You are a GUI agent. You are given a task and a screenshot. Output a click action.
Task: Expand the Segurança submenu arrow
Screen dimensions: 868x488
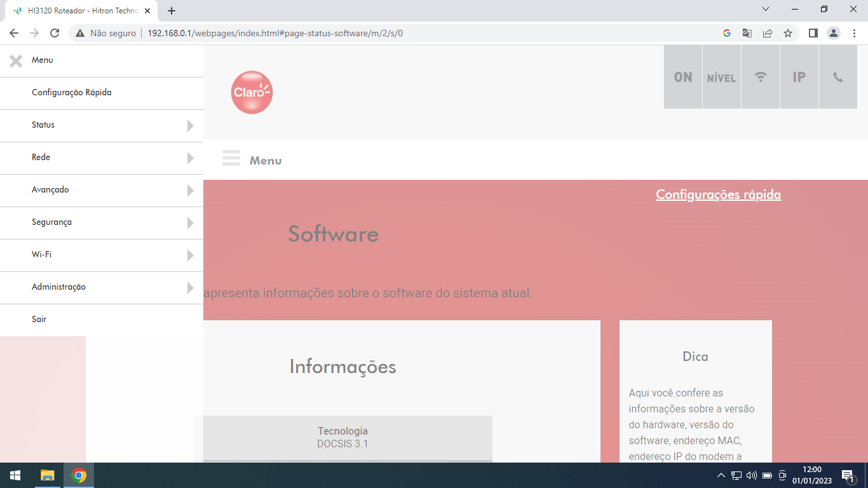190,223
